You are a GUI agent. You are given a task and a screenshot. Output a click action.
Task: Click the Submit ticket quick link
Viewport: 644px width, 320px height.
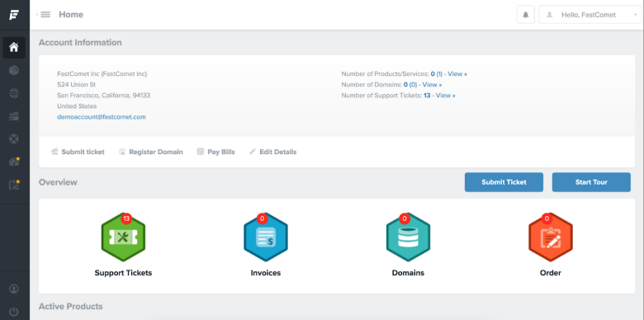(78, 152)
